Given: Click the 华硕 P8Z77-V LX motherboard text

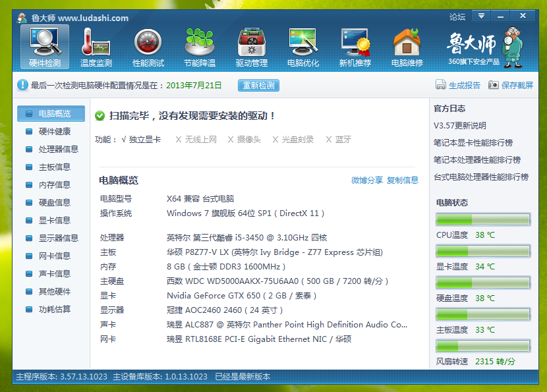Looking at the screenshot, I should tap(275, 252).
